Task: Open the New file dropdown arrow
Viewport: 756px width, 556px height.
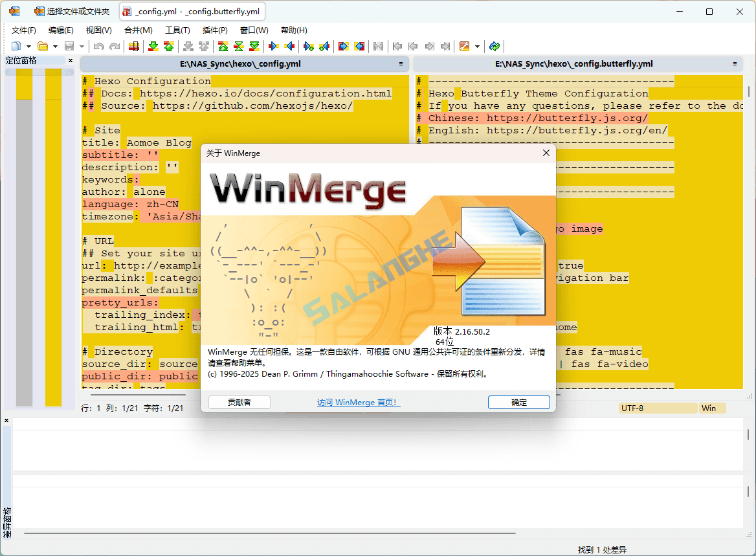Action: coord(28,46)
